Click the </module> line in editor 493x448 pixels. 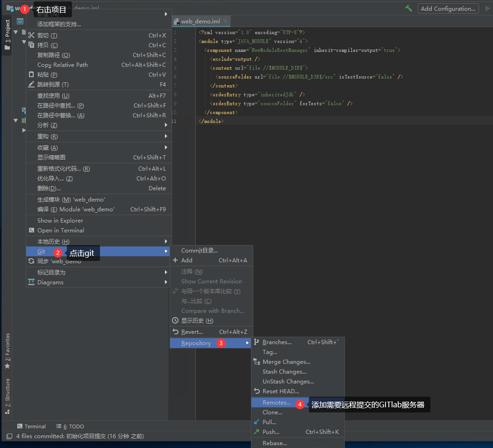[211, 121]
